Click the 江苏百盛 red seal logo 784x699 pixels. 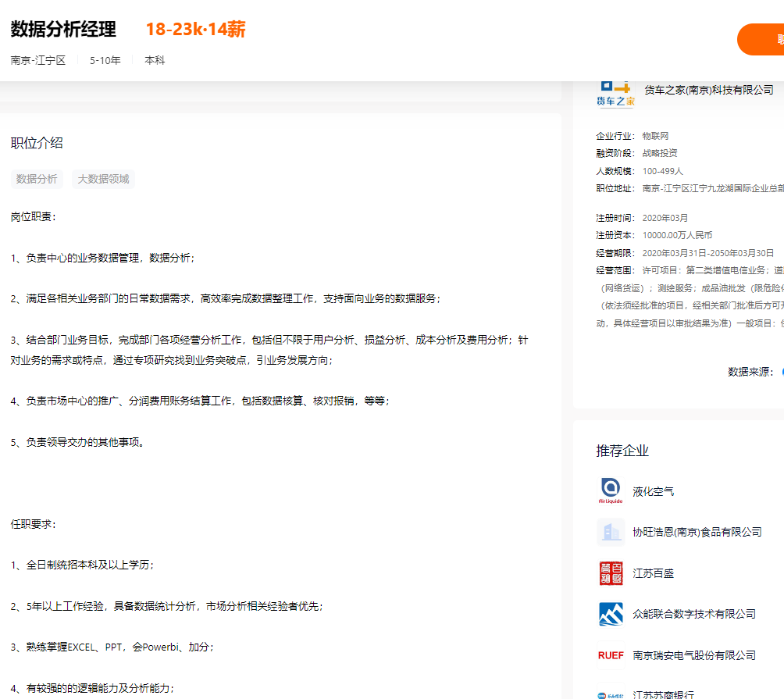click(611, 573)
